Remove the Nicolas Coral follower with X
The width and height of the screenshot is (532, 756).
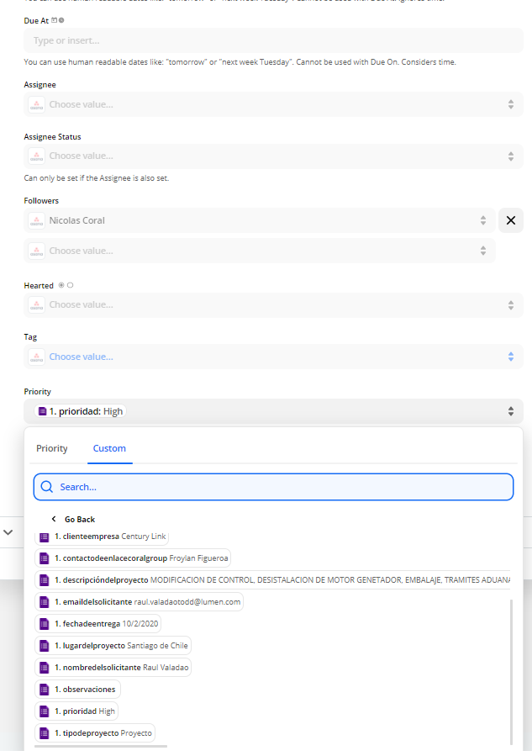click(510, 220)
